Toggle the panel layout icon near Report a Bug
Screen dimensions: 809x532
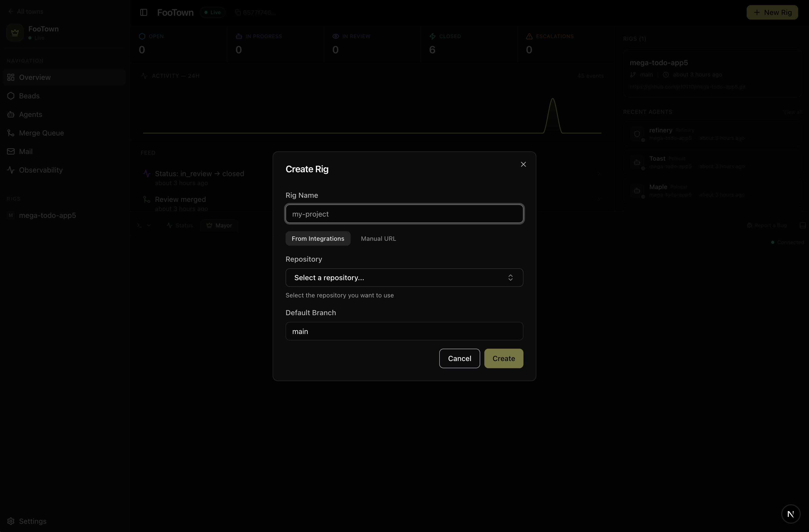click(803, 225)
